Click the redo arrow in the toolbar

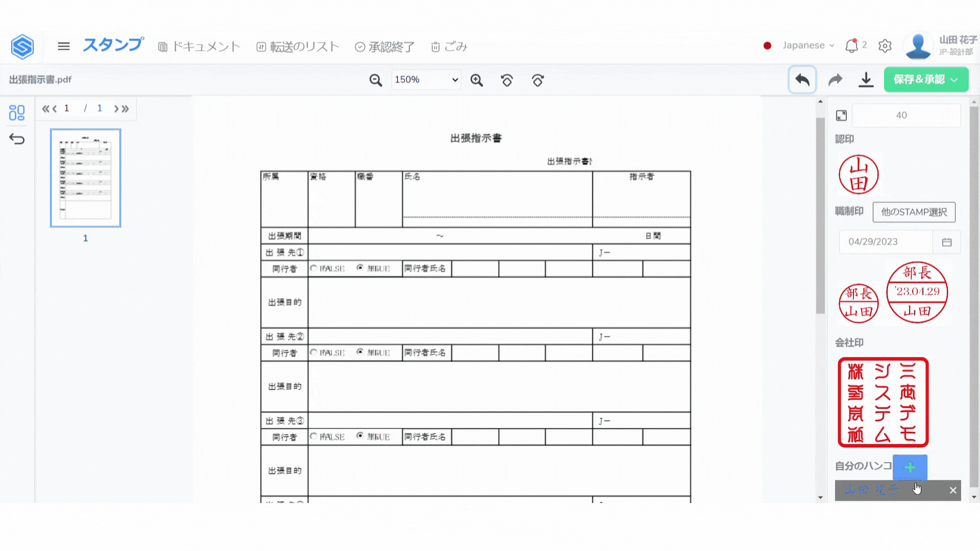[x=835, y=80]
